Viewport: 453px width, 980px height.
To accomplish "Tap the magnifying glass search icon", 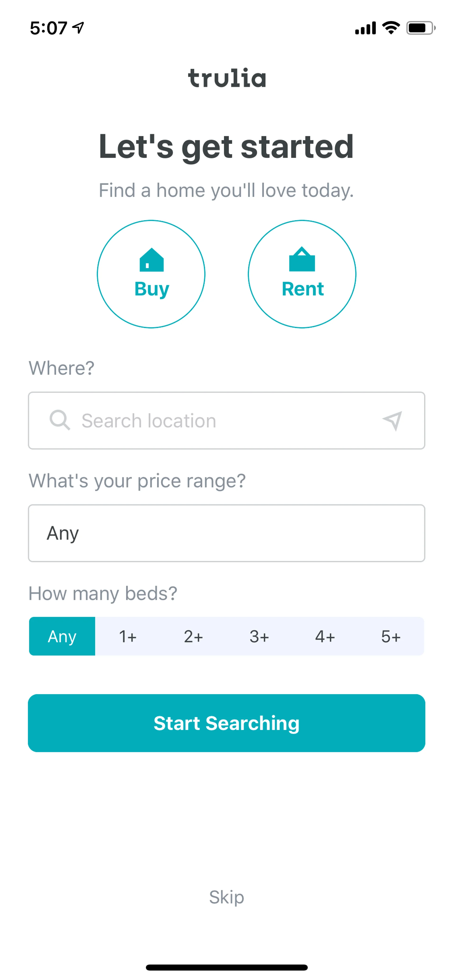I will point(60,420).
